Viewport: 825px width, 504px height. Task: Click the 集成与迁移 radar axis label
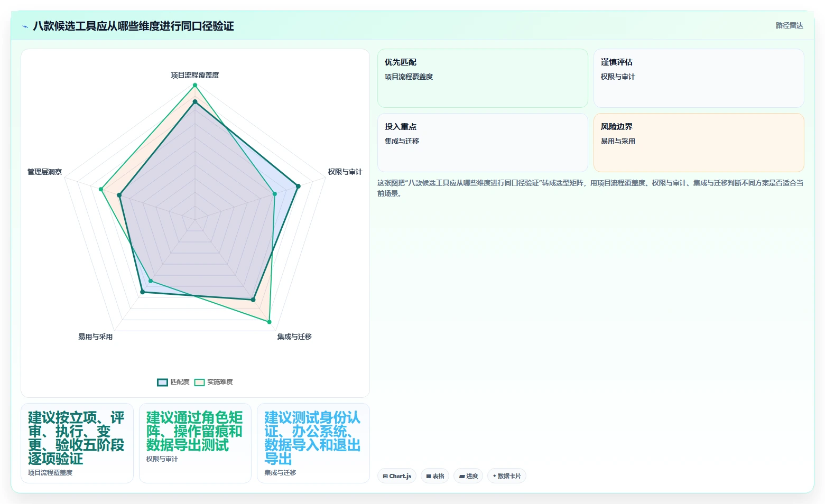(294, 337)
